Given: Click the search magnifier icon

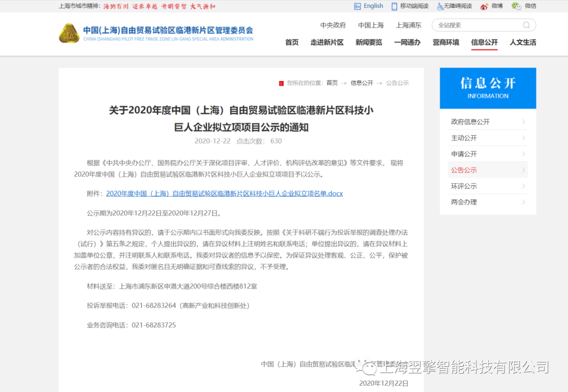Looking at the screenshot, I should pos(526,25).
